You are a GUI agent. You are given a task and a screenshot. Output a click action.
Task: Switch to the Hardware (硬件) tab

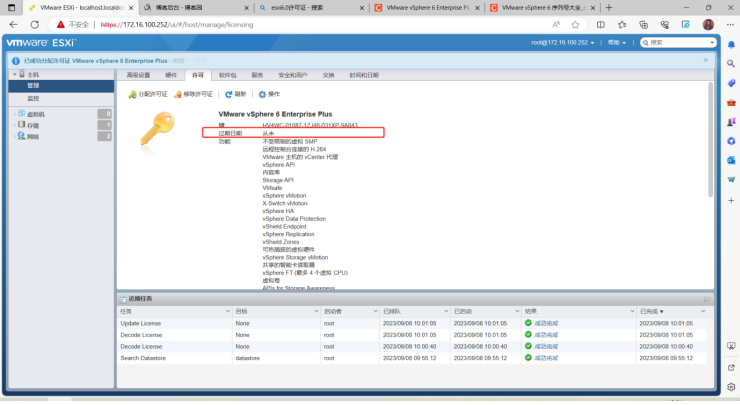point(171,75)
